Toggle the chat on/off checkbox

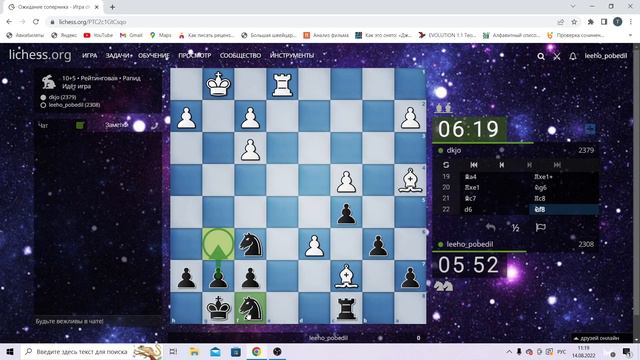click(x=80, y=125)
